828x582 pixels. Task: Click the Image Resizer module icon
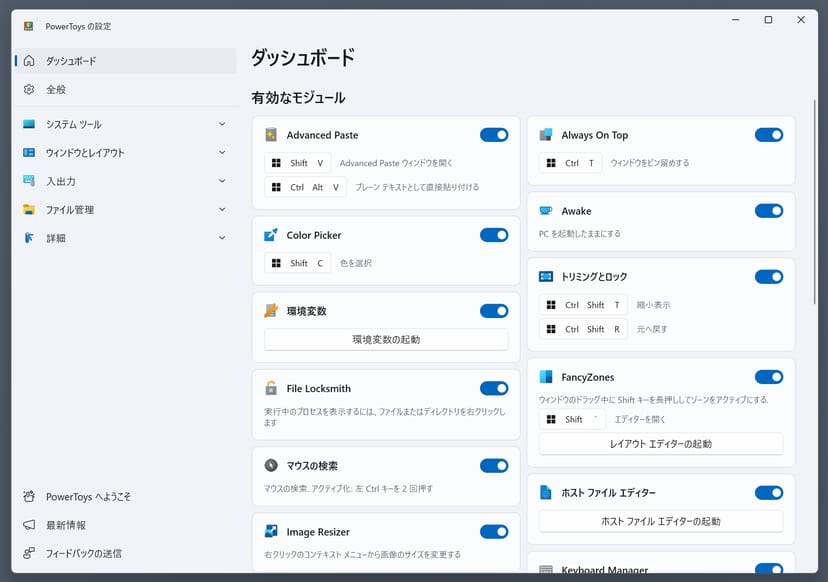click(271, 532)
